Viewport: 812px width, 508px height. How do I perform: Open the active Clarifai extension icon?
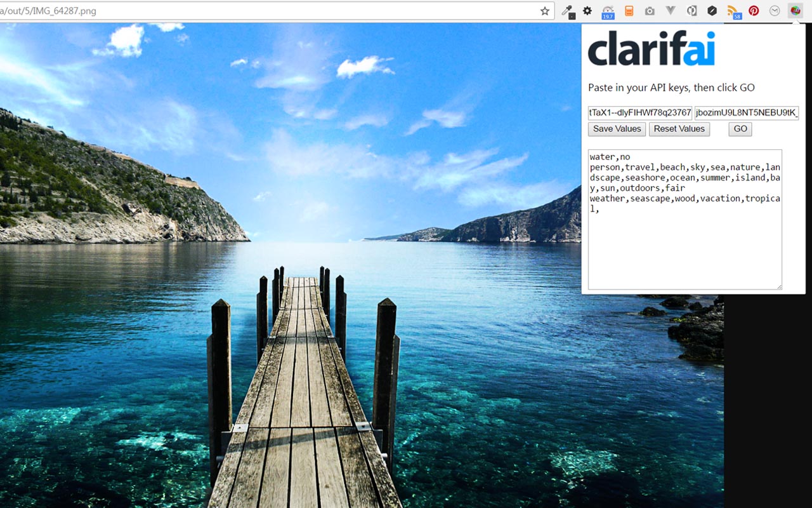click(794, 11)
